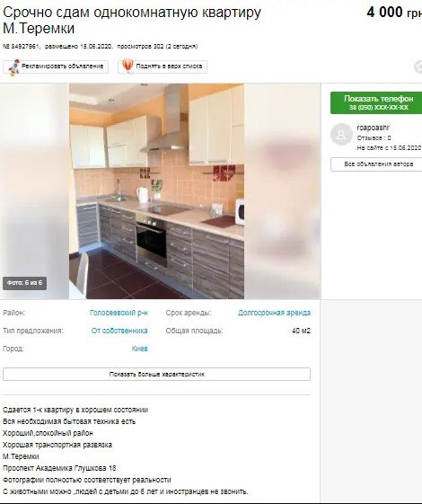Click the 4 000 грн price
The width and height of the screenshot is (422, 504).
394,13
